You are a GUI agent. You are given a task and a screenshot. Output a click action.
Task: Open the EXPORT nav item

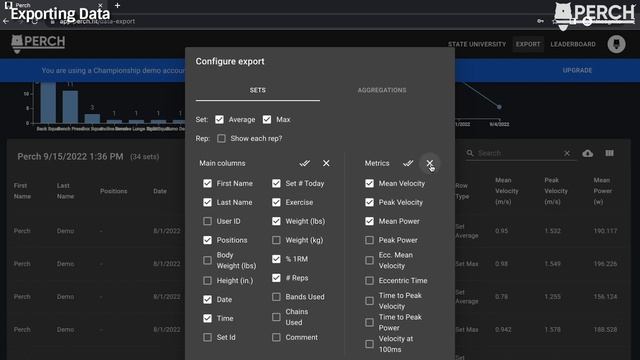pyautogui.click(x=528, y=44)
